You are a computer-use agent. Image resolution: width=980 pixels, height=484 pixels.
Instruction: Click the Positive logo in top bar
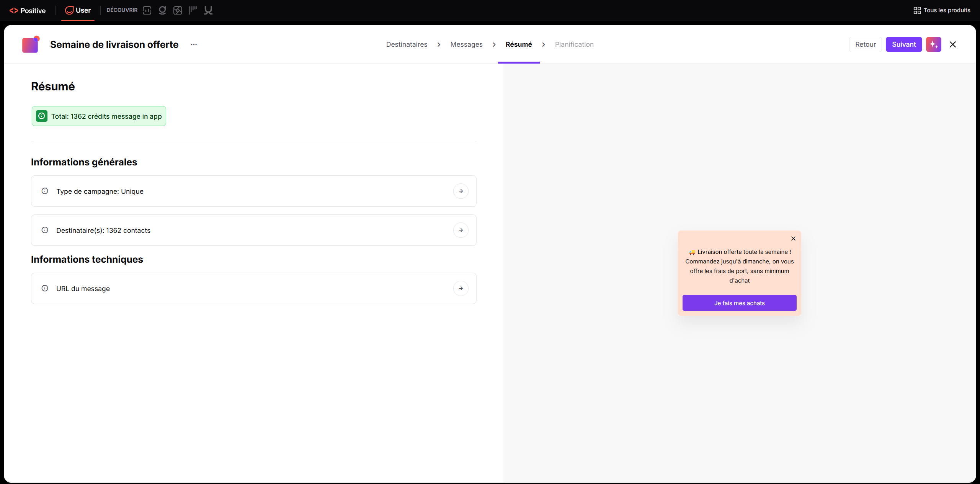pos(27,10)
